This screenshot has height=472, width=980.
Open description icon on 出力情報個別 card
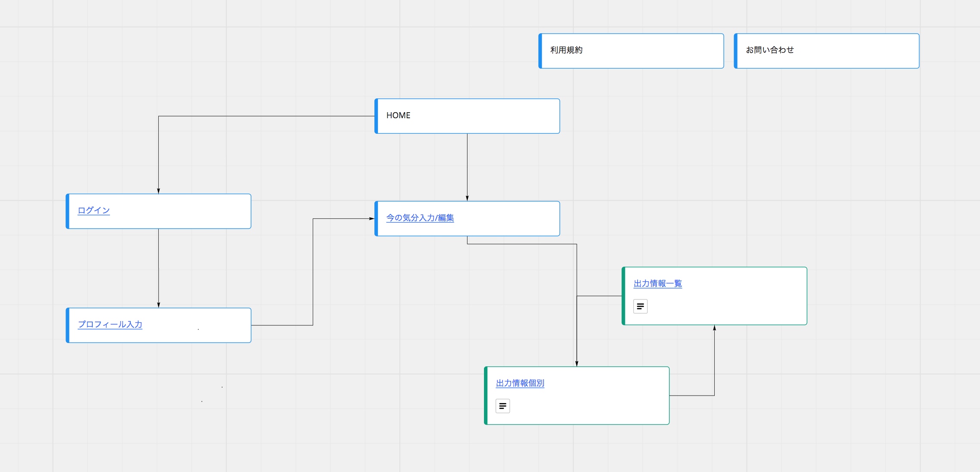point(503,406)
